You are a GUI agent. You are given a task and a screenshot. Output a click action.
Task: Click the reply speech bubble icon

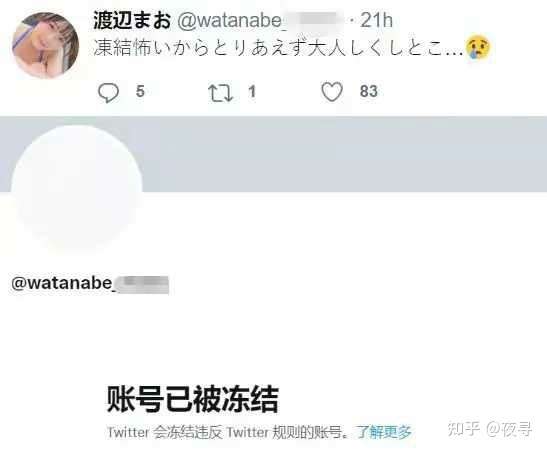pos(108,92)
